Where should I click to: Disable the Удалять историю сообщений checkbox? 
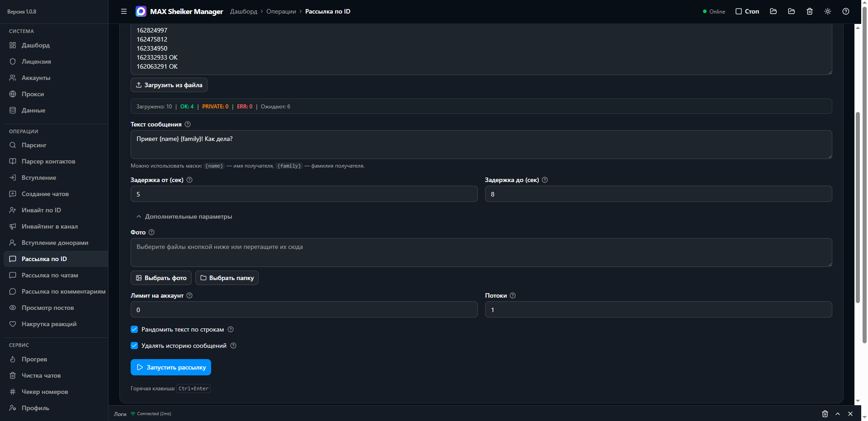pos(134,346)
